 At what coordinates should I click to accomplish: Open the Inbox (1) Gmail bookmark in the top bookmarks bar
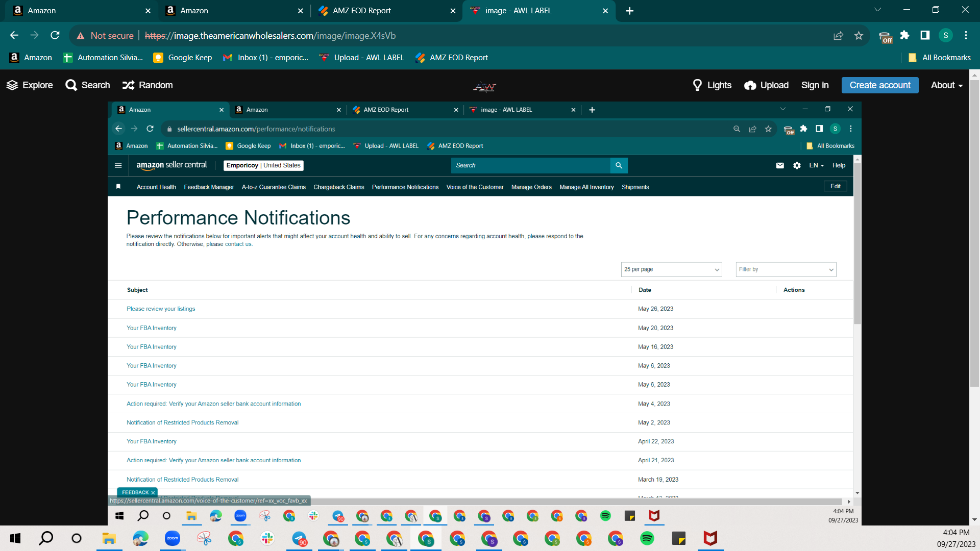266,58
